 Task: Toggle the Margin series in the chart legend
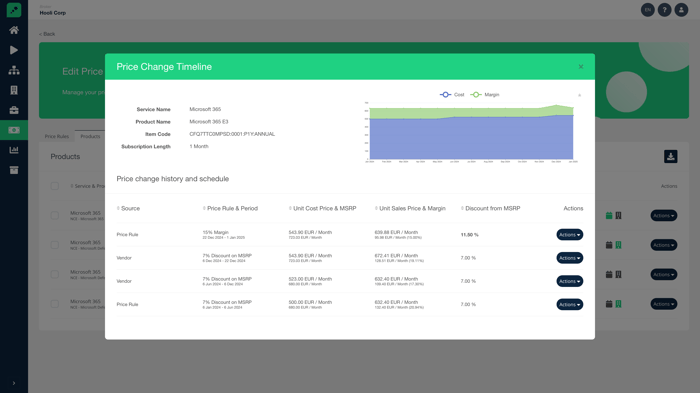[x=485, y=95]
